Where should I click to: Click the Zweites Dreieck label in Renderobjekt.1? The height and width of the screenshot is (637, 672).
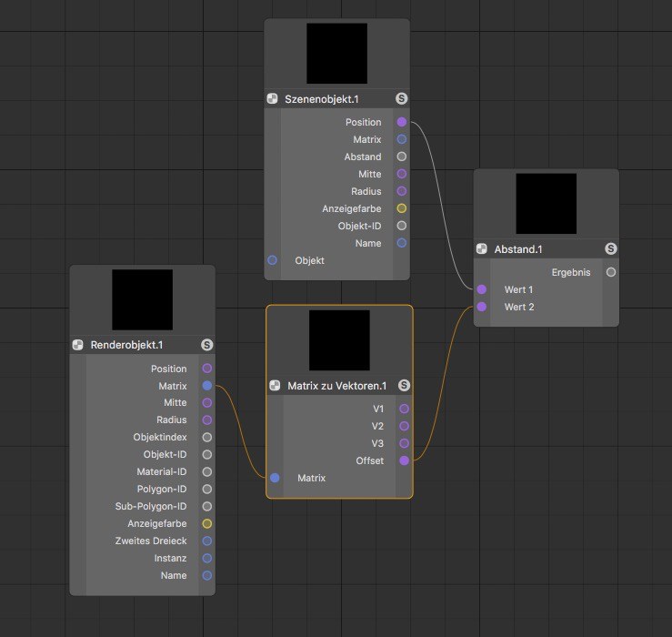click(x=151, y=541)
